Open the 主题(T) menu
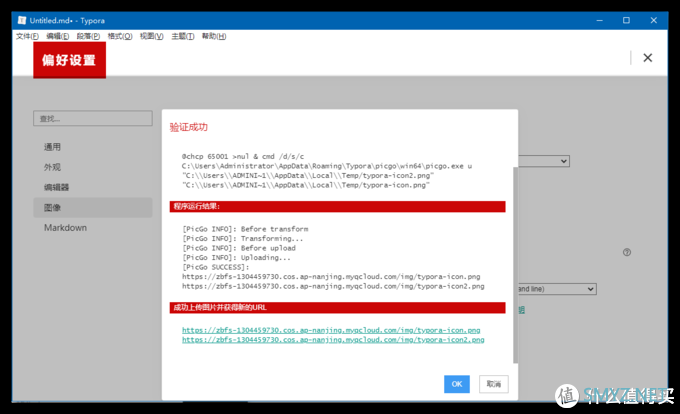This screenshot has height=414, width=680. [x=183, y=36]
